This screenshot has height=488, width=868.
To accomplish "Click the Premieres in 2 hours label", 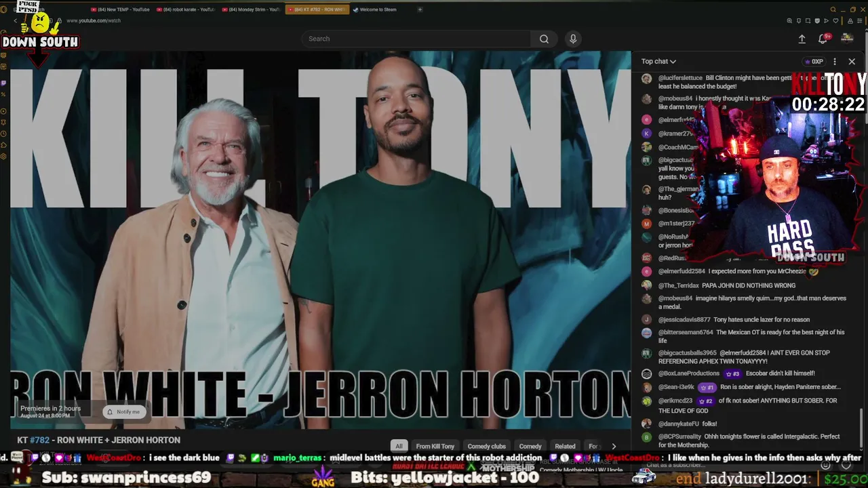I will tap(50, 408).
